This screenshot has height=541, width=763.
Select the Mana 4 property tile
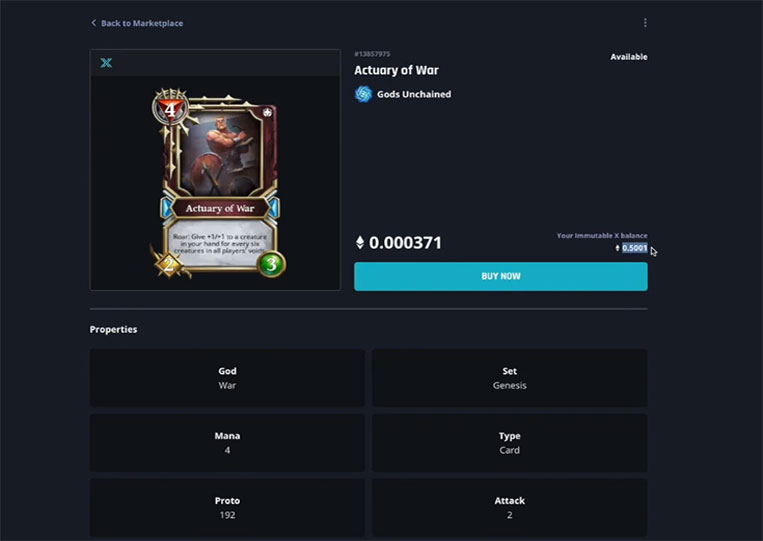(227, 443)
